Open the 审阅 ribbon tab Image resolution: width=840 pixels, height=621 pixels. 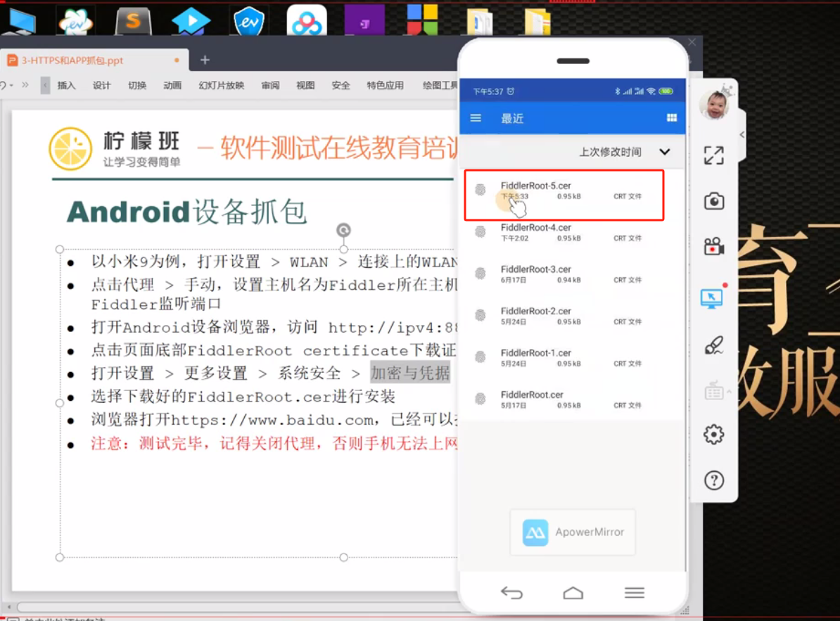pos(271,85)
